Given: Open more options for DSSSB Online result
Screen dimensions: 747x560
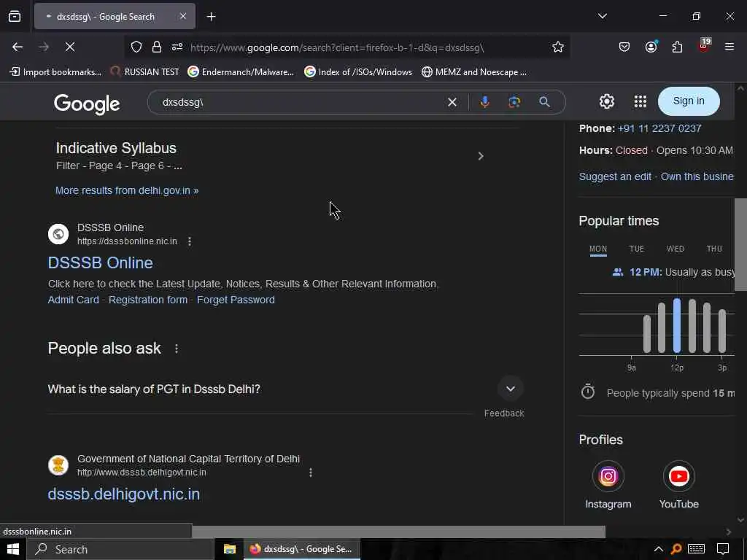Looking at the screenshot, I should point(190,241).
